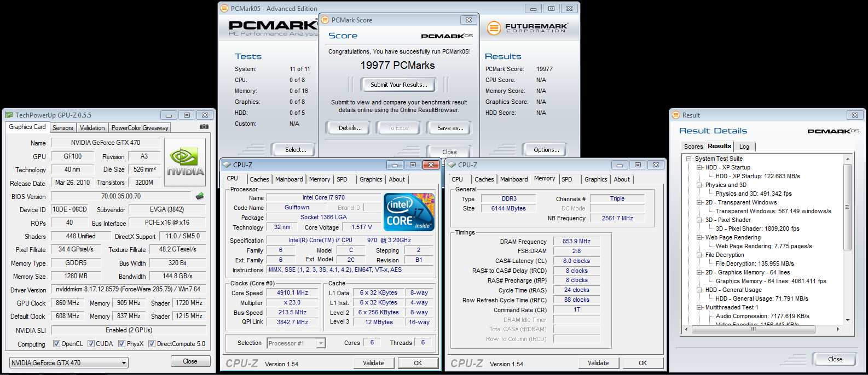This screenshot has height=375, width=868.
Task: Toggle the CUDA checkbox in GPU-Z
Action: tap(91, 344)
